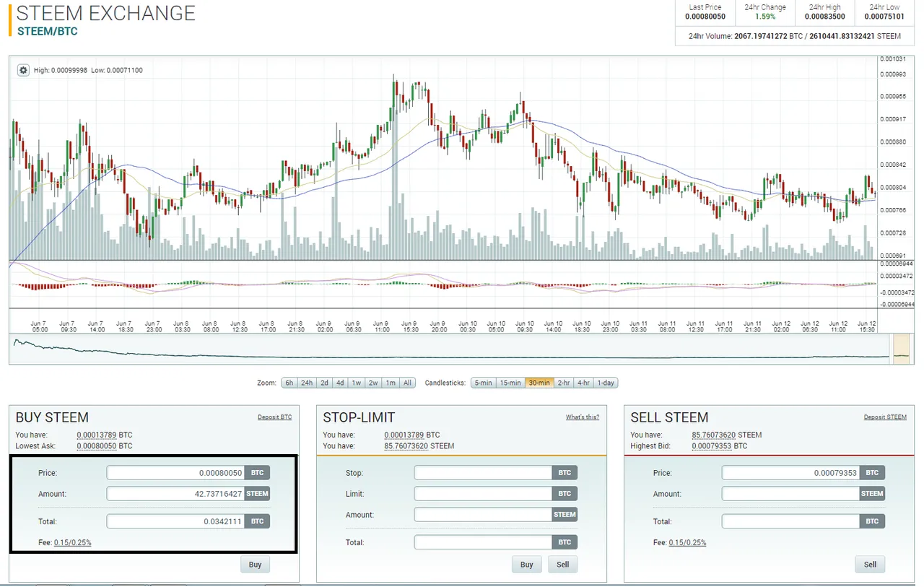Viewport: 924px width, 587px height.
Task: Focus Buy STEEM Amount field
Action: (x=175, y=494)
